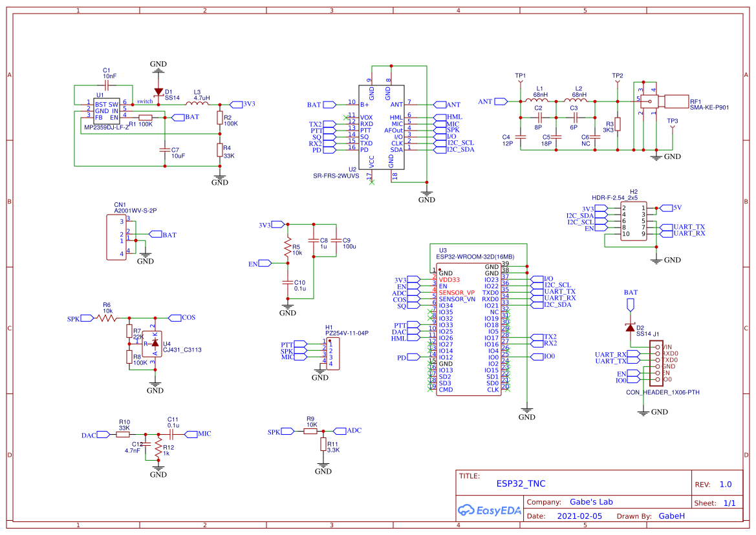The image size is (756, 535).
Task: Select the RF1 SMA-KE-P901 connector symbol
Action: [665, 101]
